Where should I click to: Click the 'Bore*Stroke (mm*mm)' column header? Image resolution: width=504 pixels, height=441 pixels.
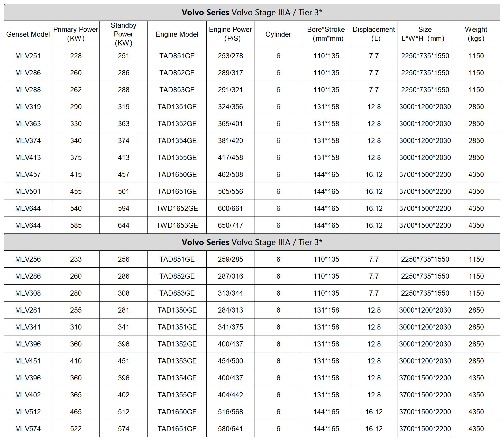click(x=326, y=34)
